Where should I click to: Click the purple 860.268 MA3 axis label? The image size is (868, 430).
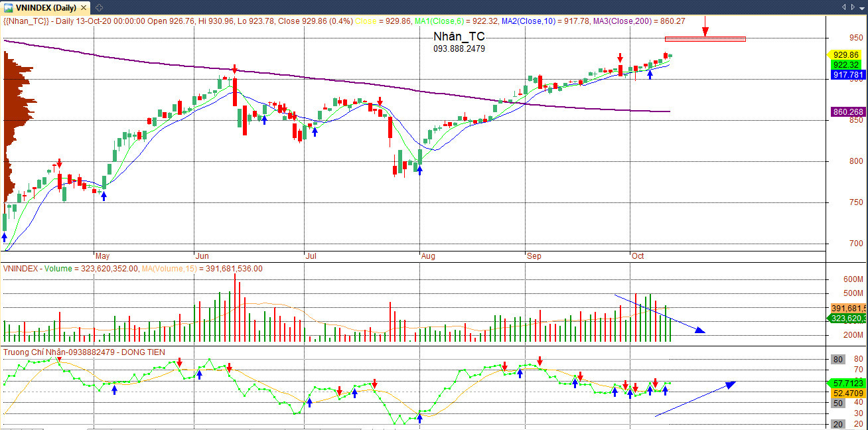[x=847, y=112]
